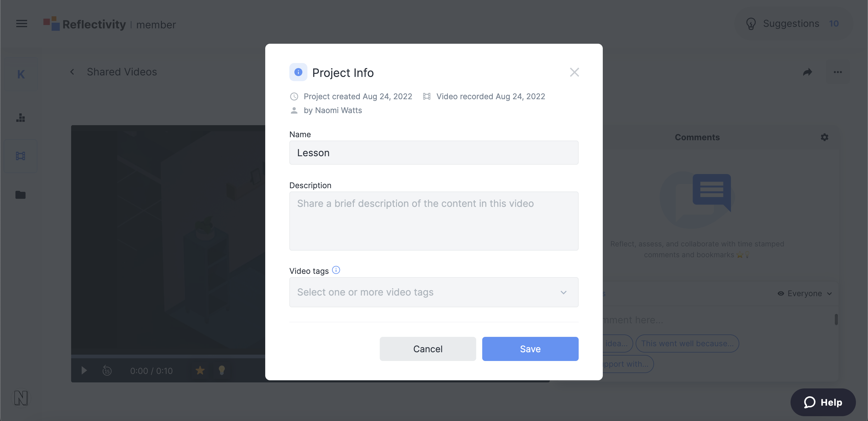868x421 pixels.
Task: Click the project creation date icon
Action: click(x=293, y=96)
